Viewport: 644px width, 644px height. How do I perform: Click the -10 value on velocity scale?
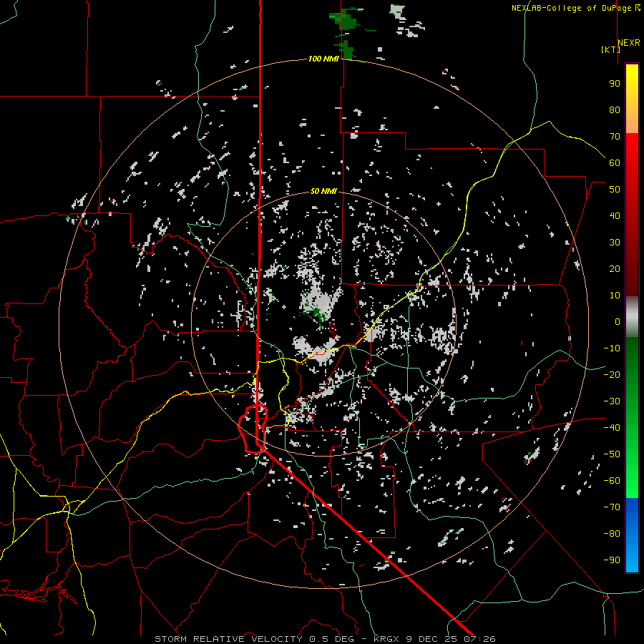612,348
